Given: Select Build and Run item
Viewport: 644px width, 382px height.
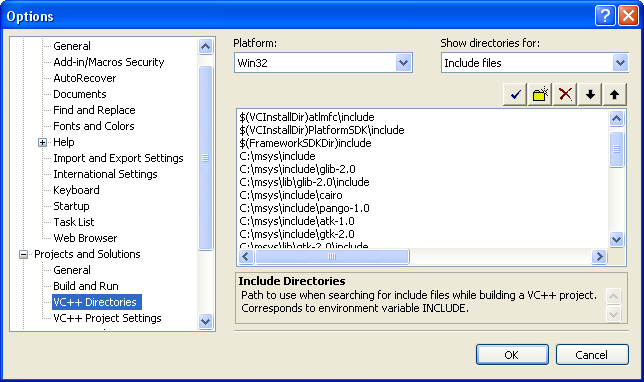Looking at the screenshot, I should 86,286.
